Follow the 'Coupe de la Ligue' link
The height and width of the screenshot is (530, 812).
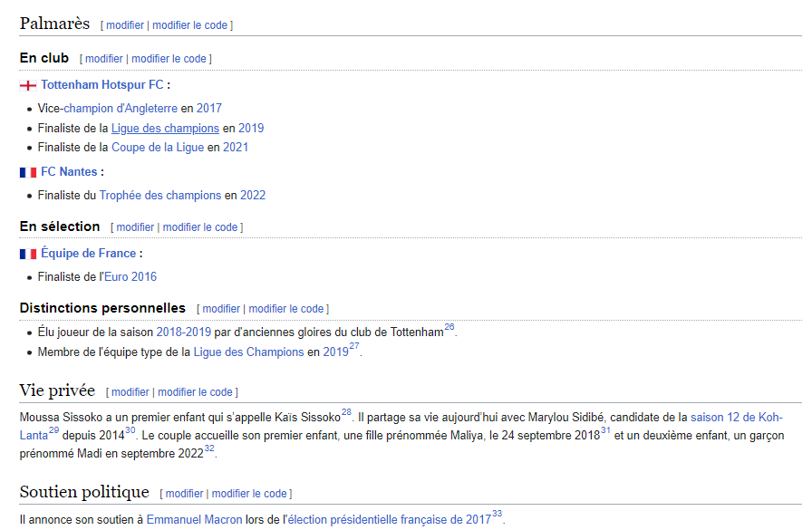(158, 148)
